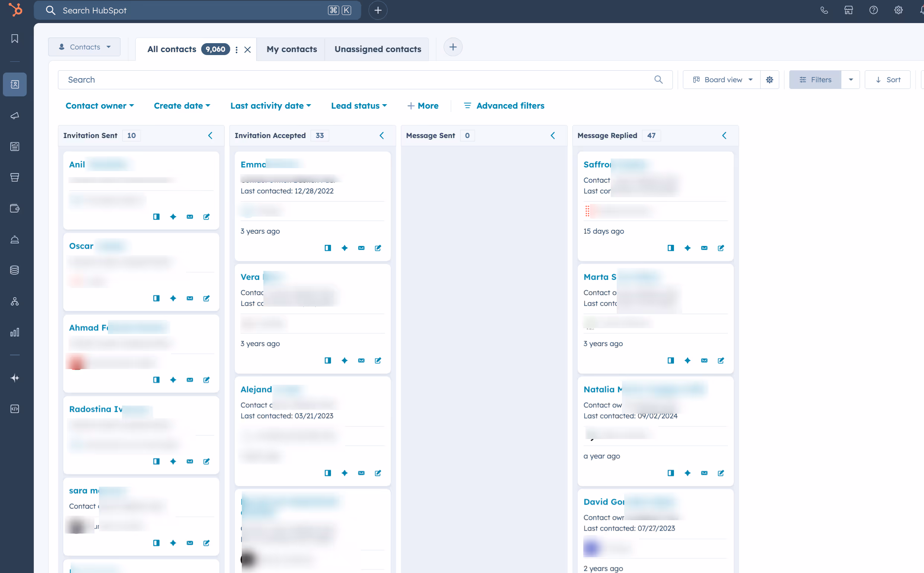Expand the Contact owner filter dropdown

(100, 106)
